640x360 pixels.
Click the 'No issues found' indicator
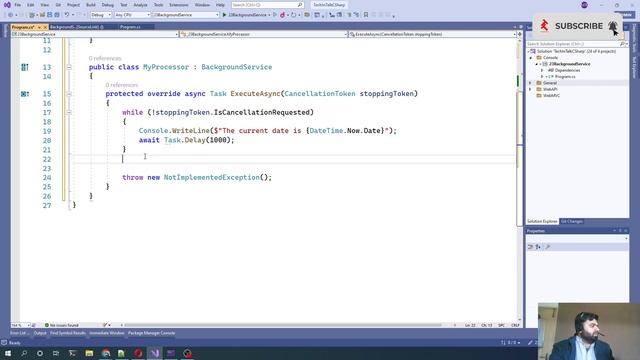pos(62,325)
